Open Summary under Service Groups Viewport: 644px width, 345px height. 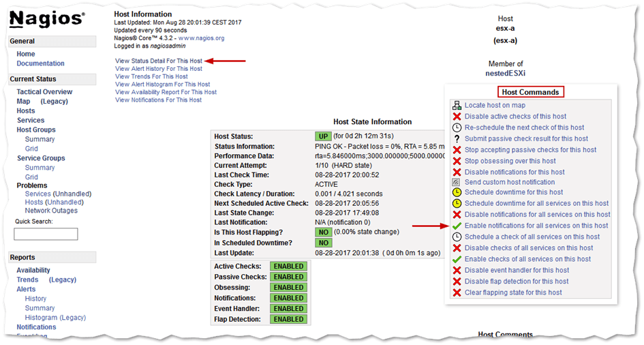40,167
